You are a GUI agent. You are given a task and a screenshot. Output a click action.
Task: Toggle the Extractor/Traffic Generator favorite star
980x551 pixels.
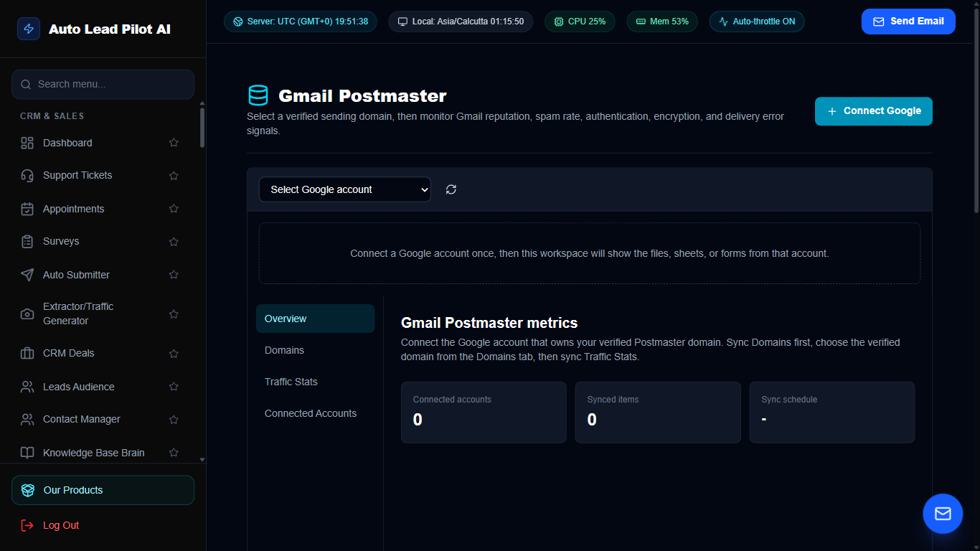pyautogui.click(x=174, y=314)
